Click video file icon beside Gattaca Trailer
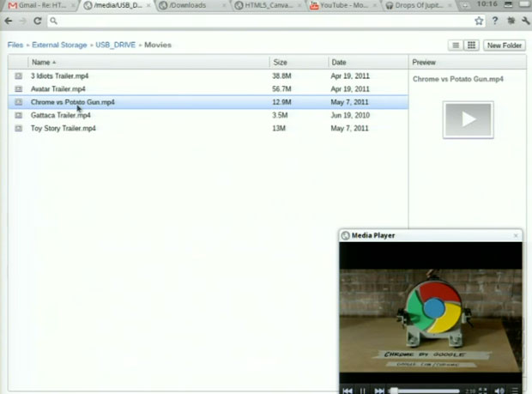Screen dimensions: 532x394 18,115
